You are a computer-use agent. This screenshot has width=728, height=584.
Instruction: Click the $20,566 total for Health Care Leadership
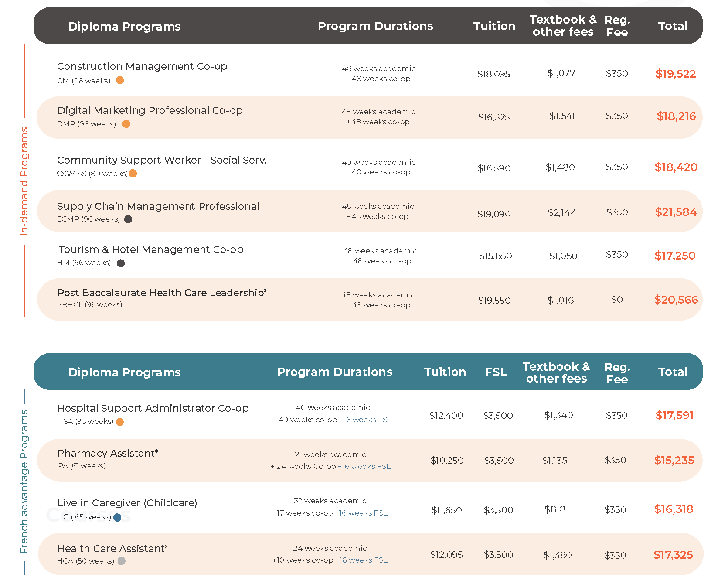[x=676, y=300]
